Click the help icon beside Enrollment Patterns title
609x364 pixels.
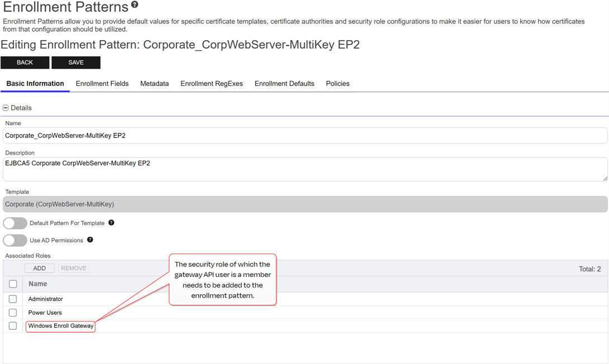click(x=135, y=5)
